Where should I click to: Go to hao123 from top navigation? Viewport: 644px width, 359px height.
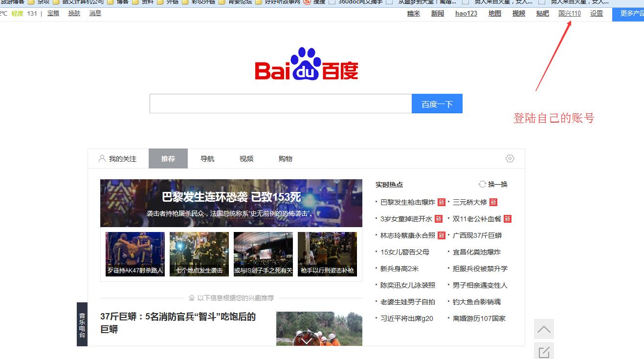coord(466,14)
